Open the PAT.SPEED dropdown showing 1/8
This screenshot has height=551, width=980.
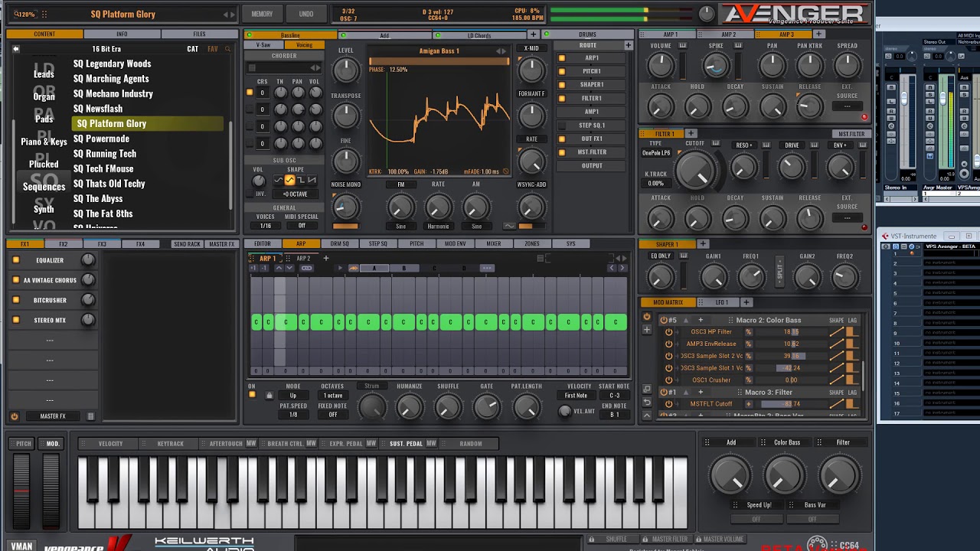pyautogui.click(x=292, y=415)
